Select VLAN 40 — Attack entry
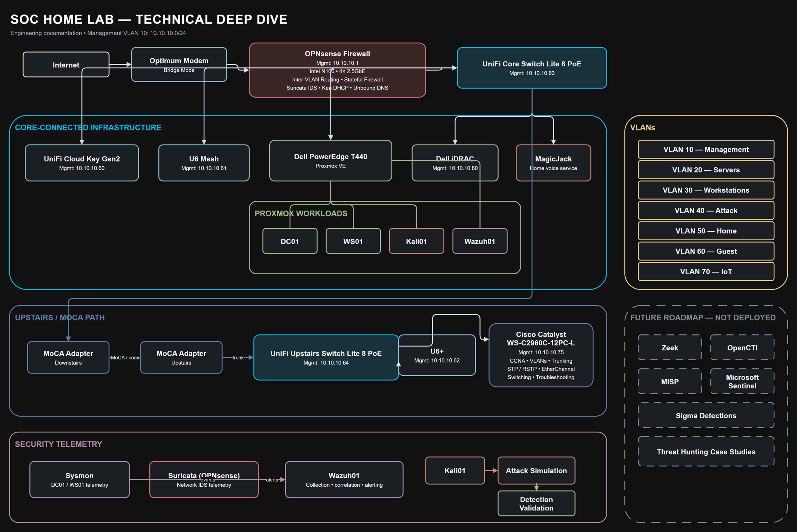797x532 pixels. coord(706,211)
